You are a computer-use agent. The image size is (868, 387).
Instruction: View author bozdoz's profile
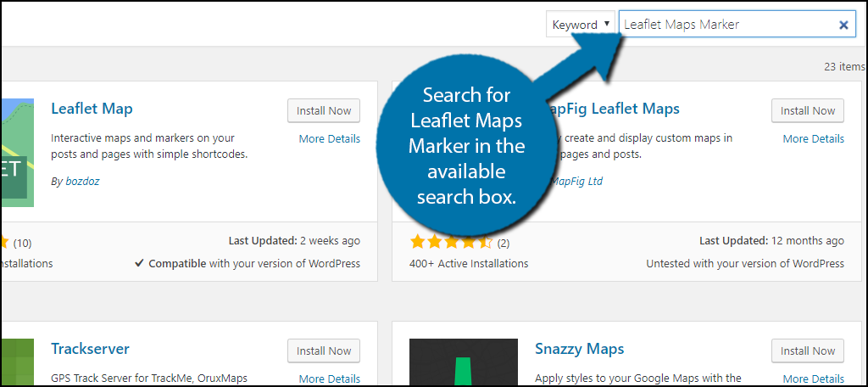coord(81,182)
